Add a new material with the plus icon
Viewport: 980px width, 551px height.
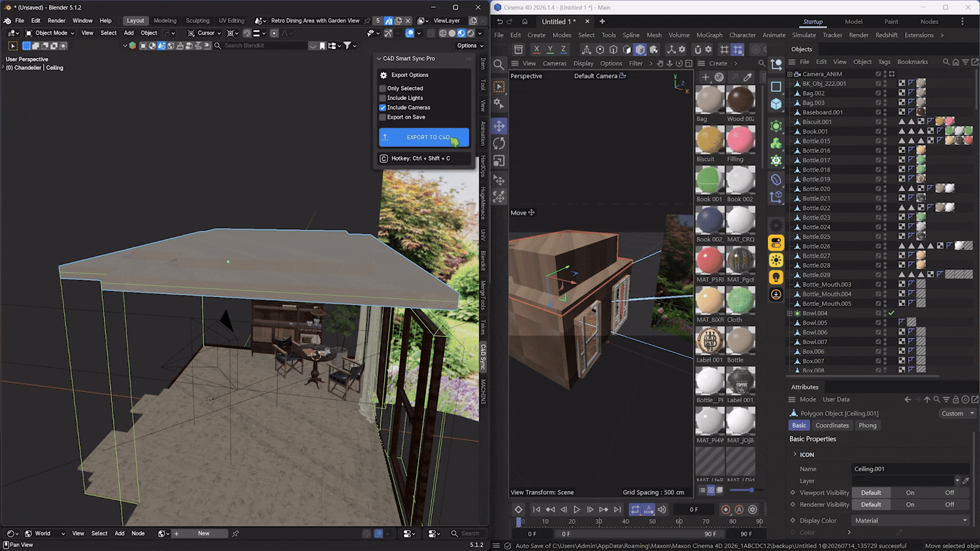click(x=705, y=77)
